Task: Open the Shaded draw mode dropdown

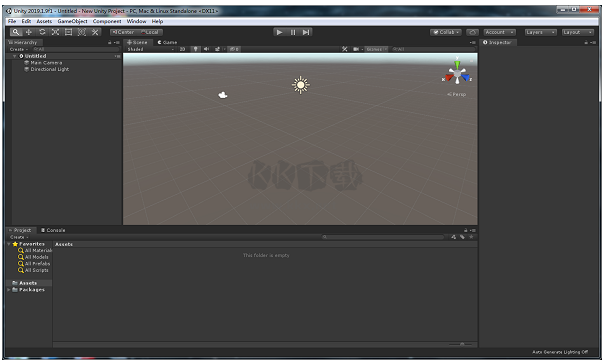Action: [x=151, y=49]
